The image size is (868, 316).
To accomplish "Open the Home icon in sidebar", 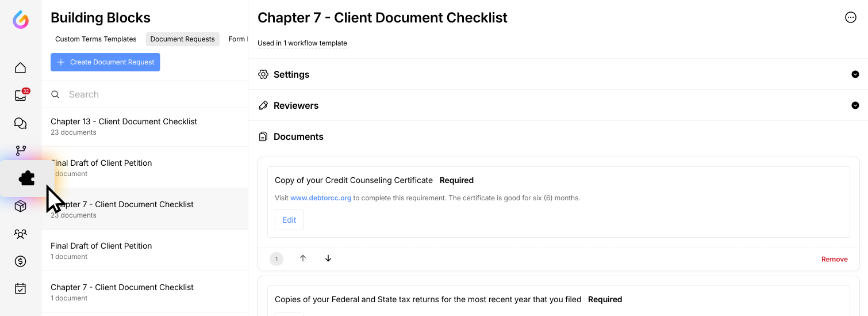I will tap(21, 68).
